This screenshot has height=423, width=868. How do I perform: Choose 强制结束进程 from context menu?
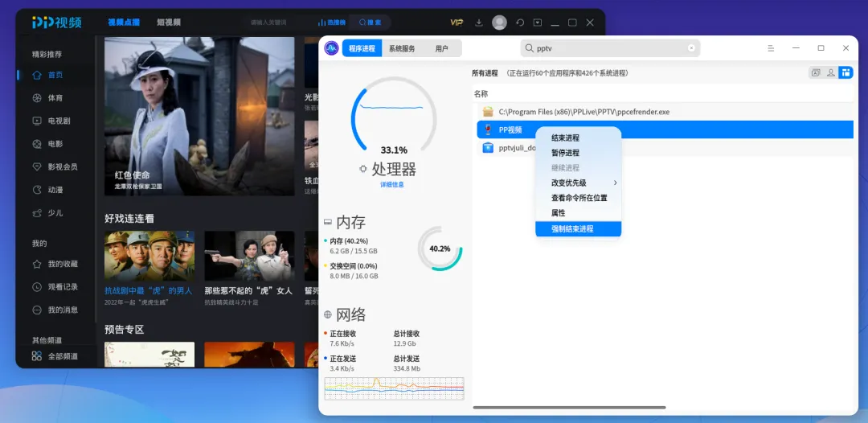(578, 228)
